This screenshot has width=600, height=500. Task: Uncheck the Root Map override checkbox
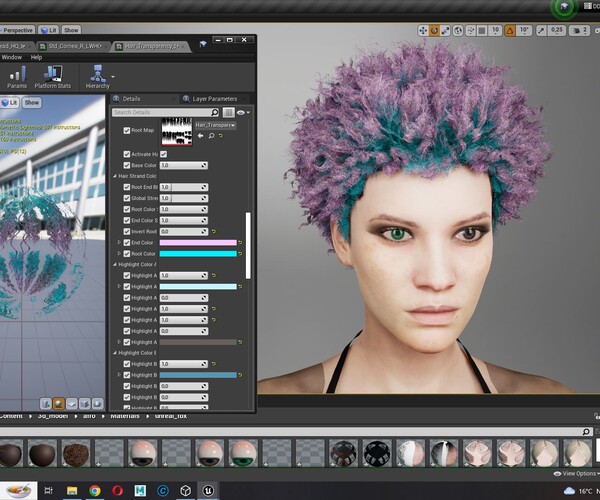127,130
